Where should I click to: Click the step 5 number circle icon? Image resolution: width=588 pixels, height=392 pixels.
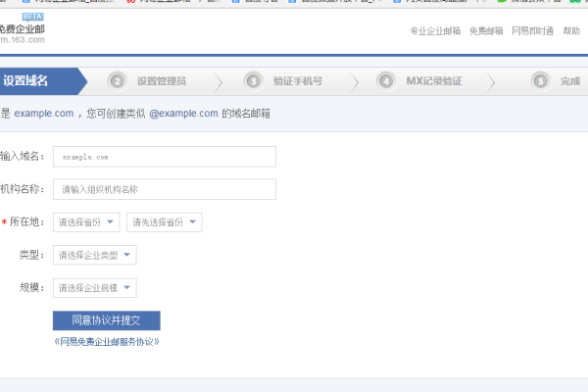[541, 81]
